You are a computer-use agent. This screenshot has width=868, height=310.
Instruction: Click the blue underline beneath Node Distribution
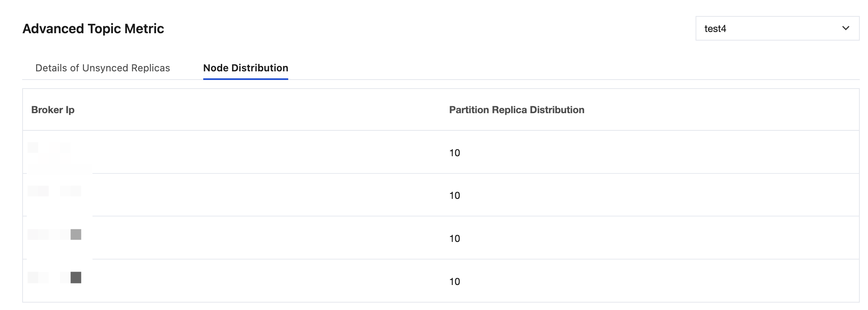point(246,79)
